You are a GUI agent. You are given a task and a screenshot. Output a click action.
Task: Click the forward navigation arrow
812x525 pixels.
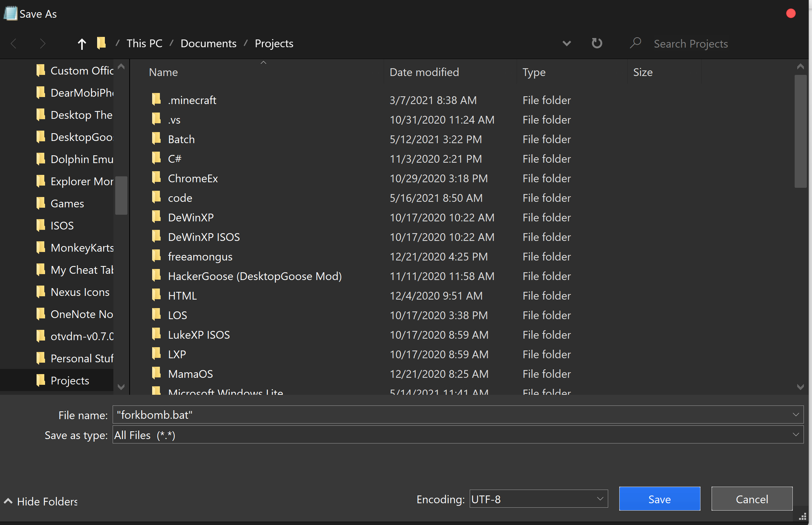pos(42,43)
